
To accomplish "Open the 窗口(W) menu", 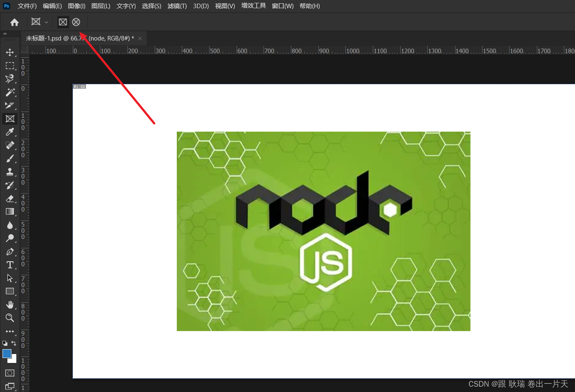I will click(283, 6).
